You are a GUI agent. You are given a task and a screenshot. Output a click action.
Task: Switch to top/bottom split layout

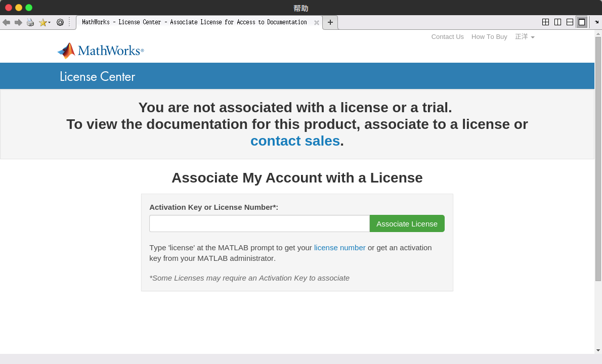click(x=570, y=22)
